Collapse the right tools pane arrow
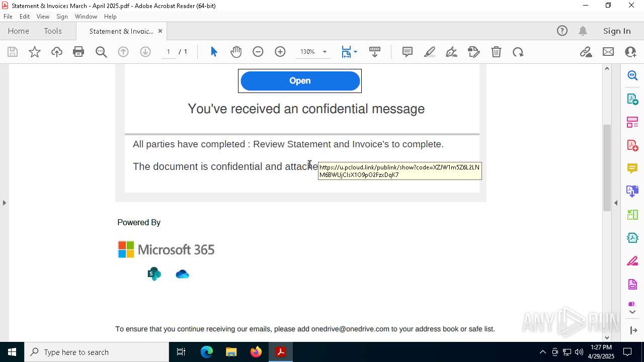 pos(616,203)
